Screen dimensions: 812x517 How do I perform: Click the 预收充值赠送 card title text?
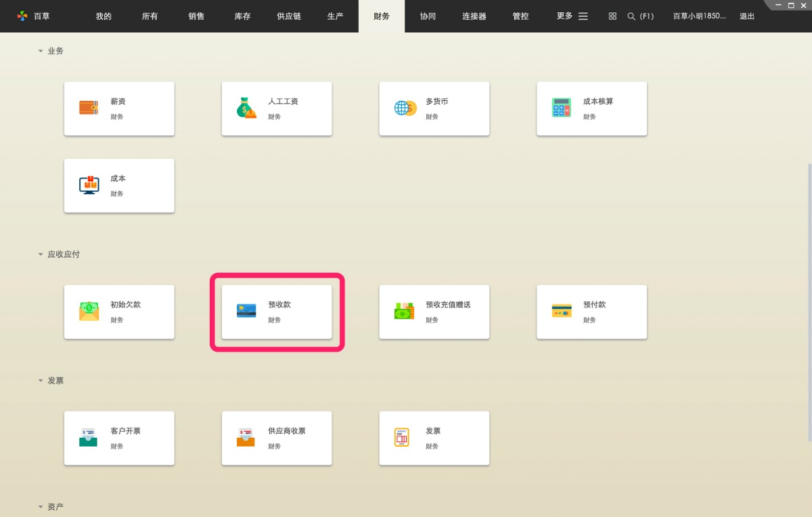point(448,305)
